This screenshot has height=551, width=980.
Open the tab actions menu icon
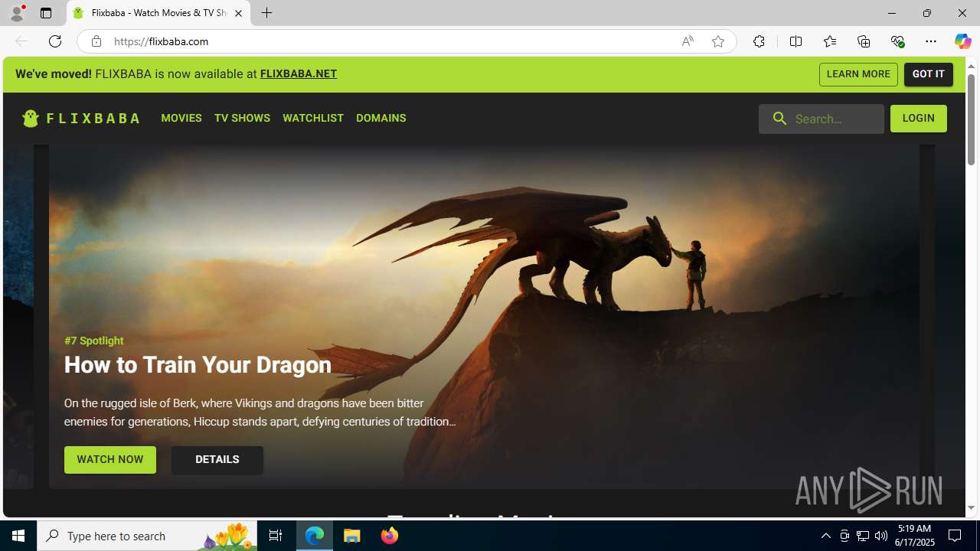[46, 13]
